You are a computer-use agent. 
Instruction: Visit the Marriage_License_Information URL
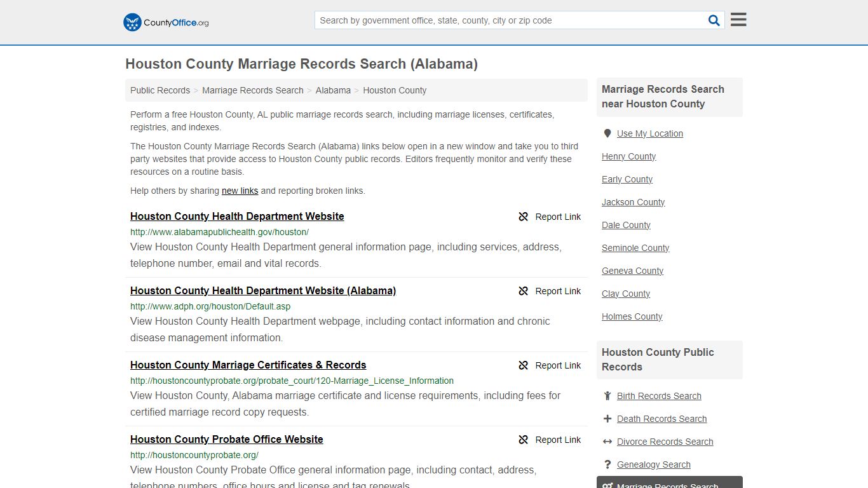292,381
